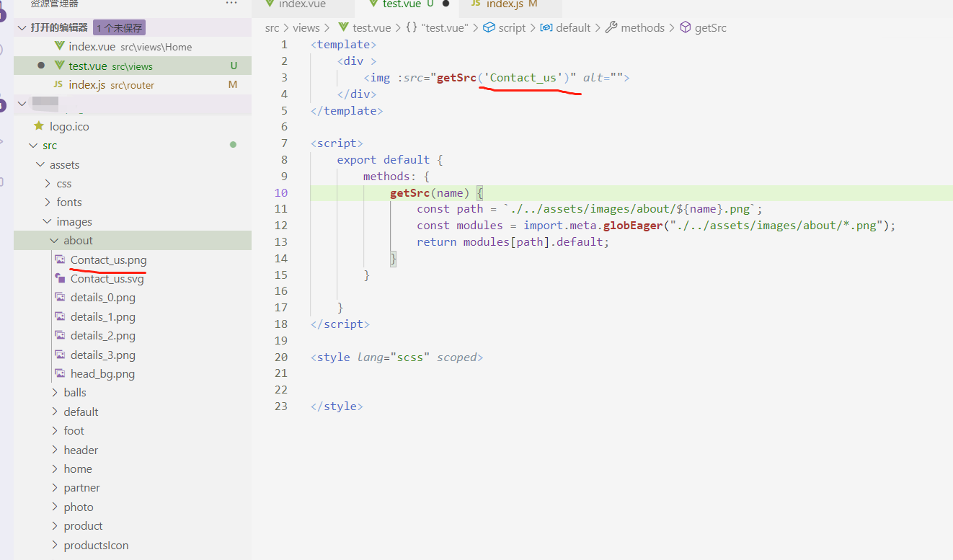The width and height of the screenshot is (953, 560).
Task: Open the explorer more actions ellipsis
Action: [231, 4]
